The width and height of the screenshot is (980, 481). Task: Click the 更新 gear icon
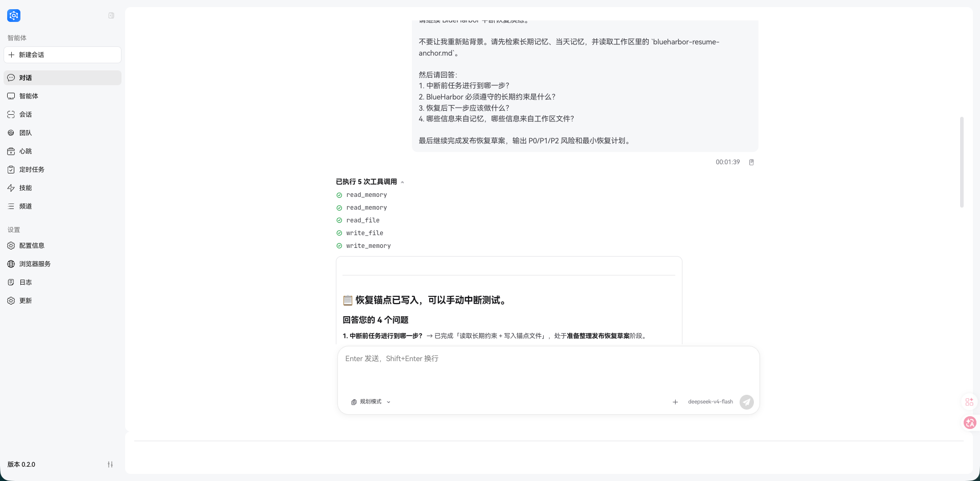coord(11,300)
